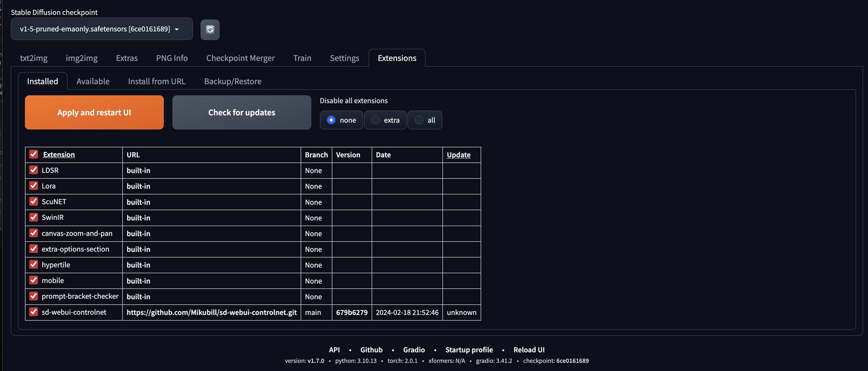Switch to the txt2img tab
This screenshot has width=868, height=371.
34,58
